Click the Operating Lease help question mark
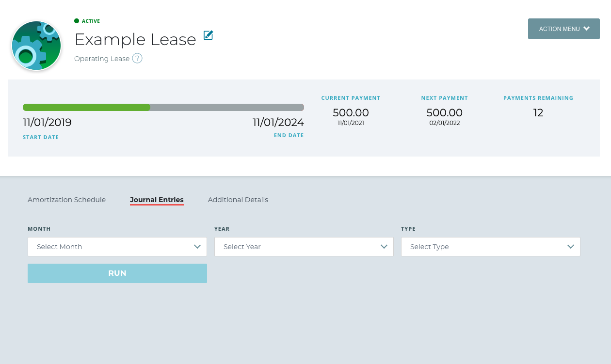This screenshot has width=611, height=364. click(x=137, y=59)
